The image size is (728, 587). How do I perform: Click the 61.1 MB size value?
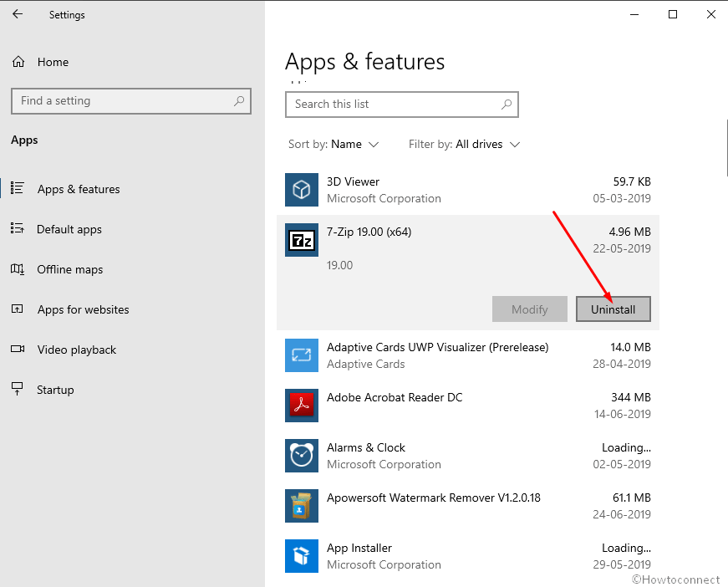pyautogui.click(x=632, y=498)
